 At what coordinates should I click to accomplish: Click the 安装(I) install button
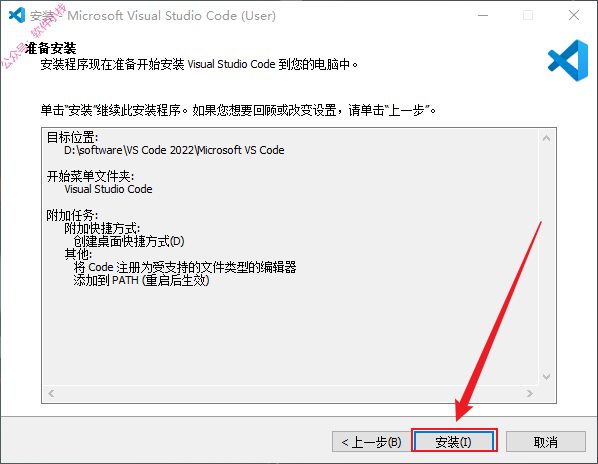pos(454,442)
